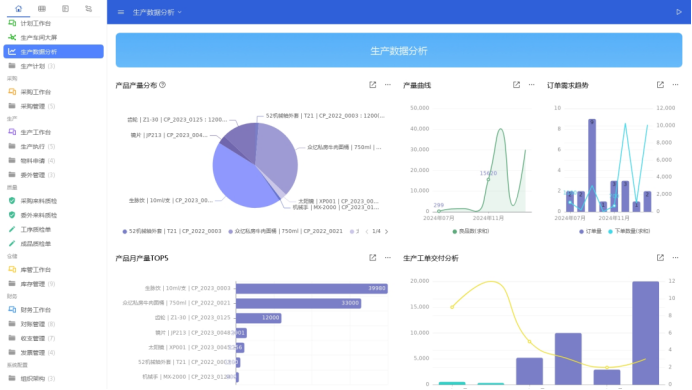Screen dimensions: 692x390
Task: Expand the 物料申请 (4) folder
Action: click(53, 161)
